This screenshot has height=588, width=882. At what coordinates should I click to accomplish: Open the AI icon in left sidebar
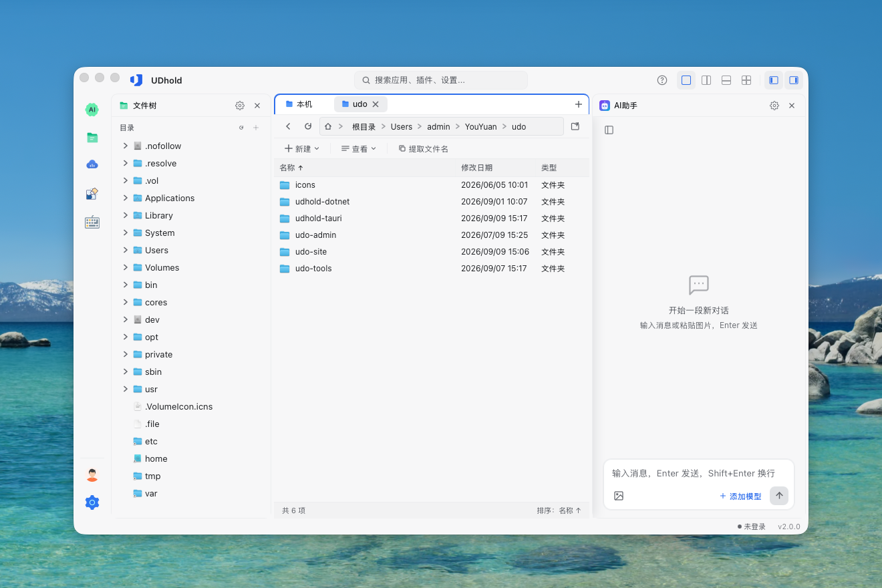click(92, 110)
